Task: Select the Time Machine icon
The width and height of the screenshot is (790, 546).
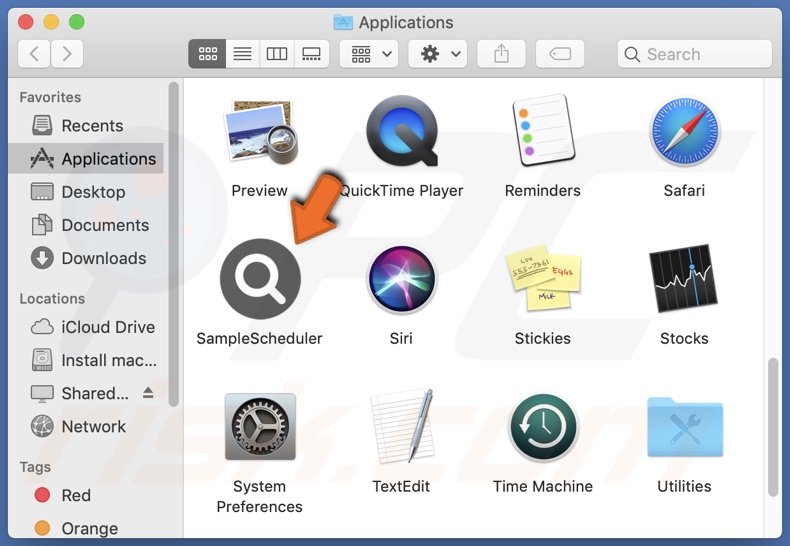Action: pyautogui.click(x=543, y=427)
